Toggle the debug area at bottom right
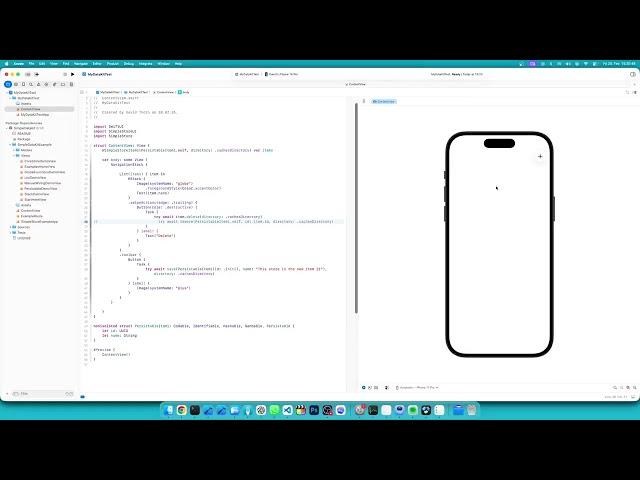Image resolution: width=640 pixels, height=480 pixels. 633,397
